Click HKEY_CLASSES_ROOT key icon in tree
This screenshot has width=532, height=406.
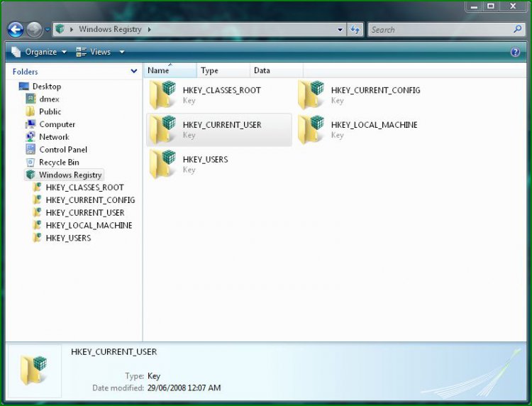(37, 187)
